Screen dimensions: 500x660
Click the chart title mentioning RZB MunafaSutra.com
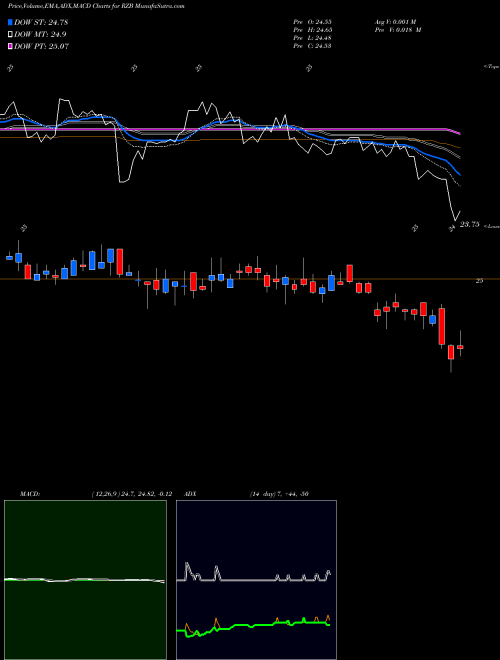[x=96, y=6]
